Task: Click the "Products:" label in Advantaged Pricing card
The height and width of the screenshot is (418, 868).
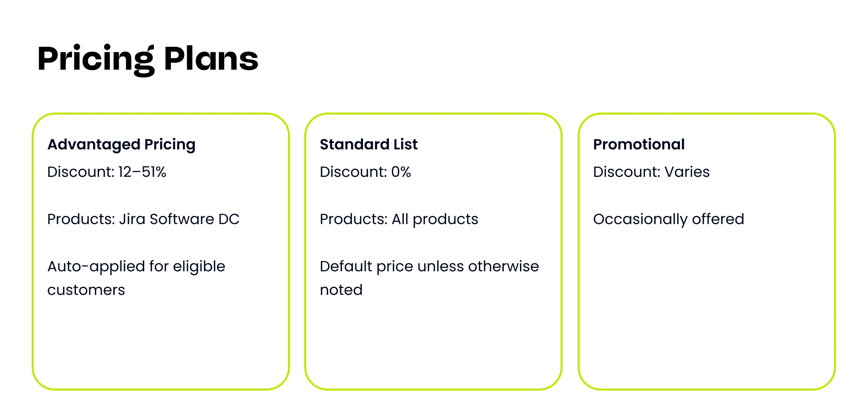Action: click(81, 219)
